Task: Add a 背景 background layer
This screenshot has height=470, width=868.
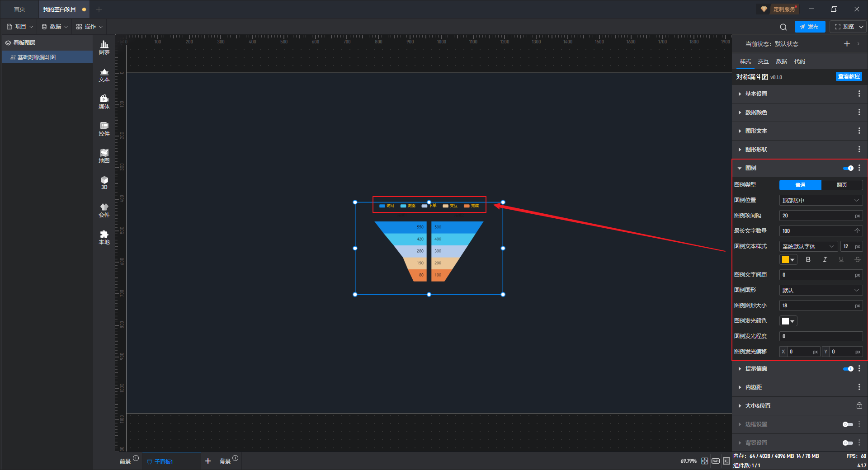Action: point(235,458)
